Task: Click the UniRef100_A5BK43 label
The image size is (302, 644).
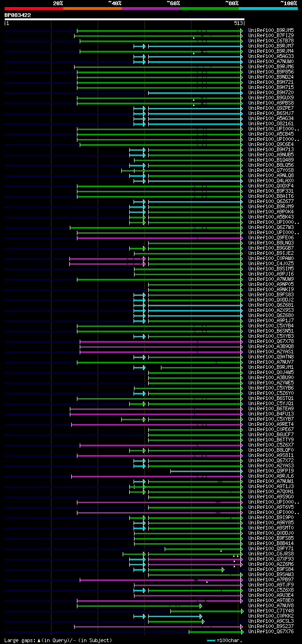Action: click(x=271, y=217)
